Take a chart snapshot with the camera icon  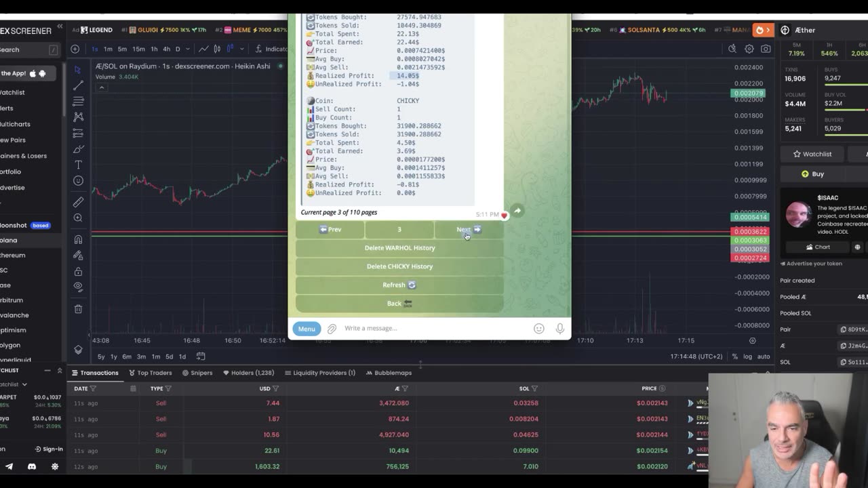pos(766,49)
